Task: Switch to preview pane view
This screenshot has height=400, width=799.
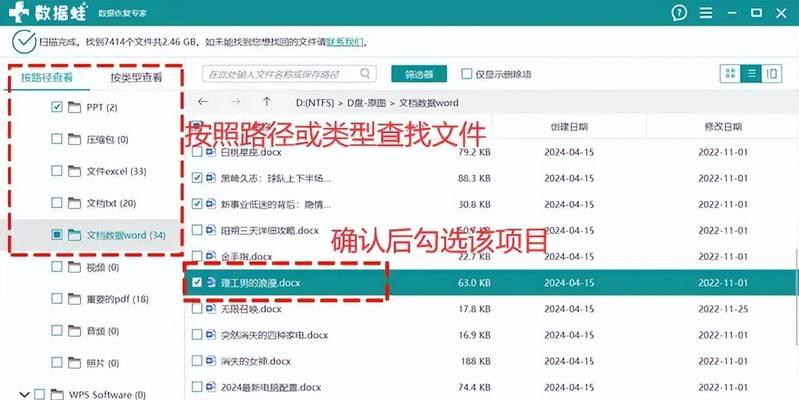Action: pos(771,74)
